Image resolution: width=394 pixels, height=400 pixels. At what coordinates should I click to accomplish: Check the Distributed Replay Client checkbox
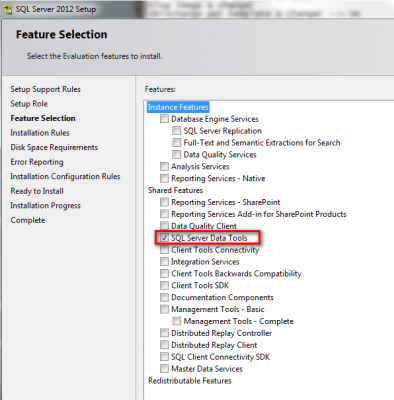pyautogui.click(x=164, y=345)
